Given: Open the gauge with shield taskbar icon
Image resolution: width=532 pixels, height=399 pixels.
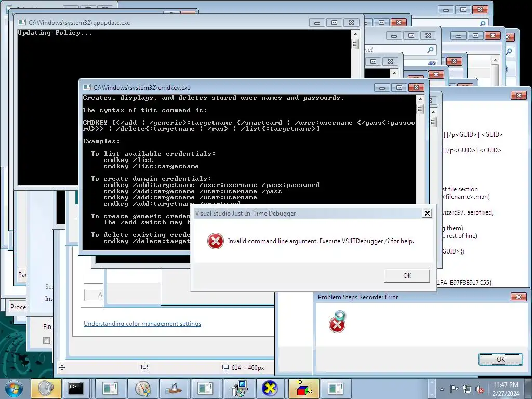Looking at the screenshot, I should pyautogui.click(x=143, y=389).
